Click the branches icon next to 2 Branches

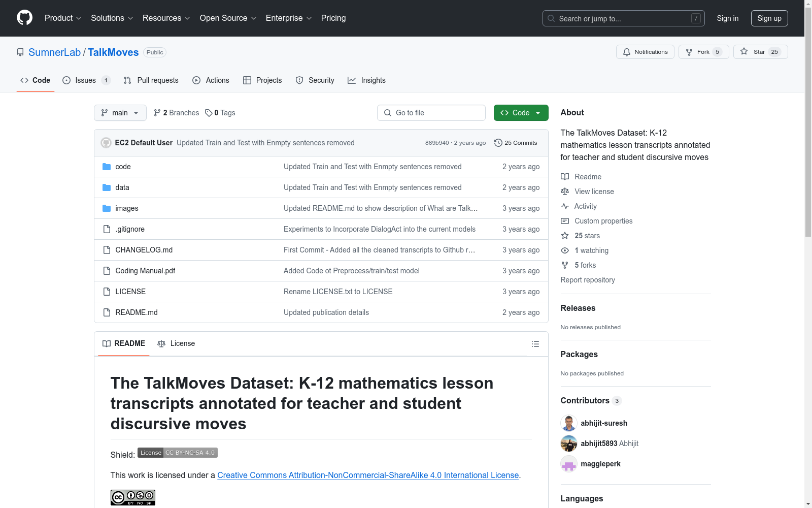(157, 113)
